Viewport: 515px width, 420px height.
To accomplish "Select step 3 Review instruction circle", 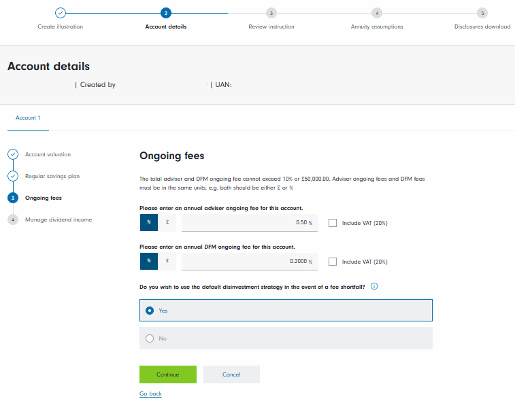I will coord(271,13).
